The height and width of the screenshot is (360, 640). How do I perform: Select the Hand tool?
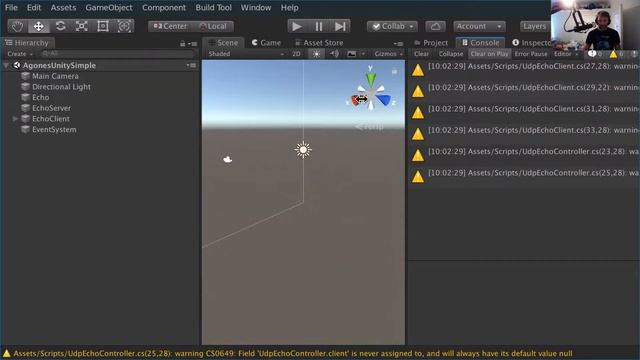pyautogui.click(x=17, y=27)
